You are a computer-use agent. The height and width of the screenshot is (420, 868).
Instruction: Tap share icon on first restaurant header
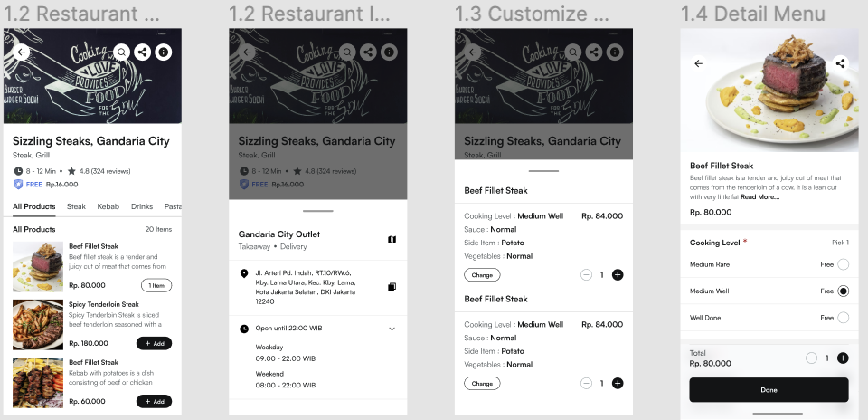pyautogui.click(x=142, y=52)
